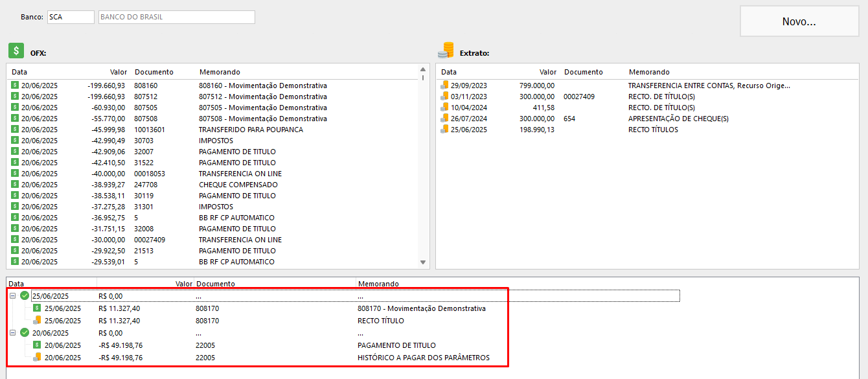Select OFX IMPOSTOS row with document 31301
This screenshot has height=379, width=868.
pos(213,207)
